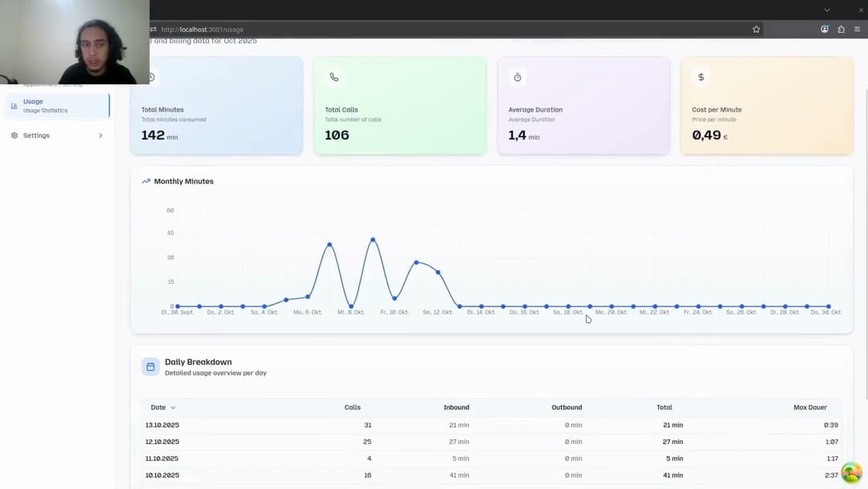Open the Settings gear icon in sidebar
868x489 pixels.
pos(14,135)
